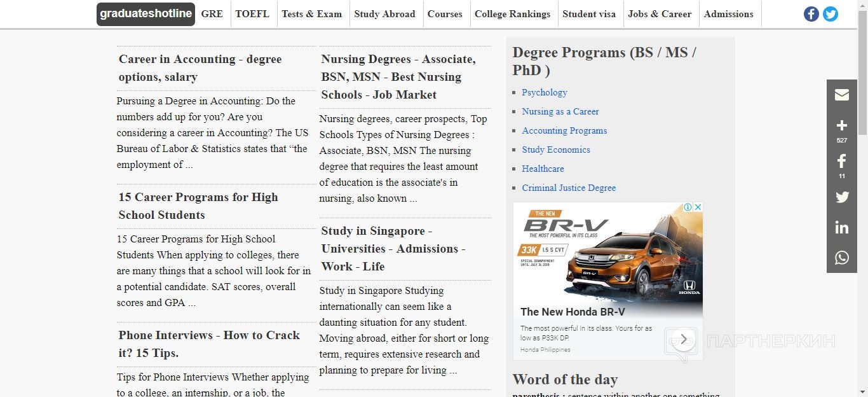Click the Degree Programs (BS / MS / PhD) heading
Image resolution: width=868 pixels, height=397 pixels.
604,62
